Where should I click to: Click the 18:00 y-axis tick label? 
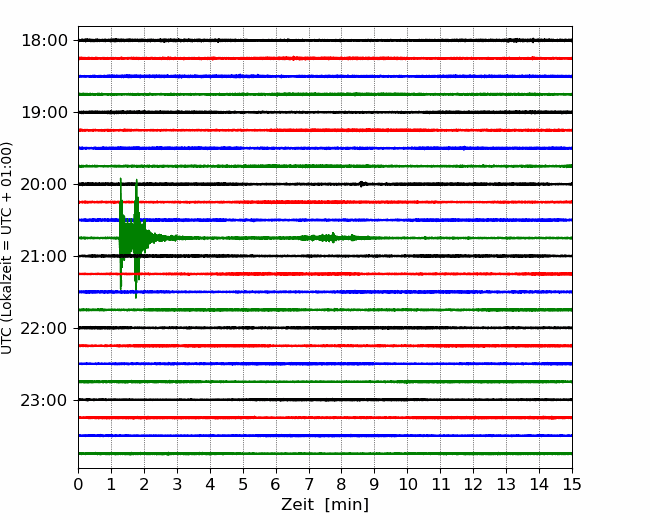pyautogui.click(x=43, y=40)
